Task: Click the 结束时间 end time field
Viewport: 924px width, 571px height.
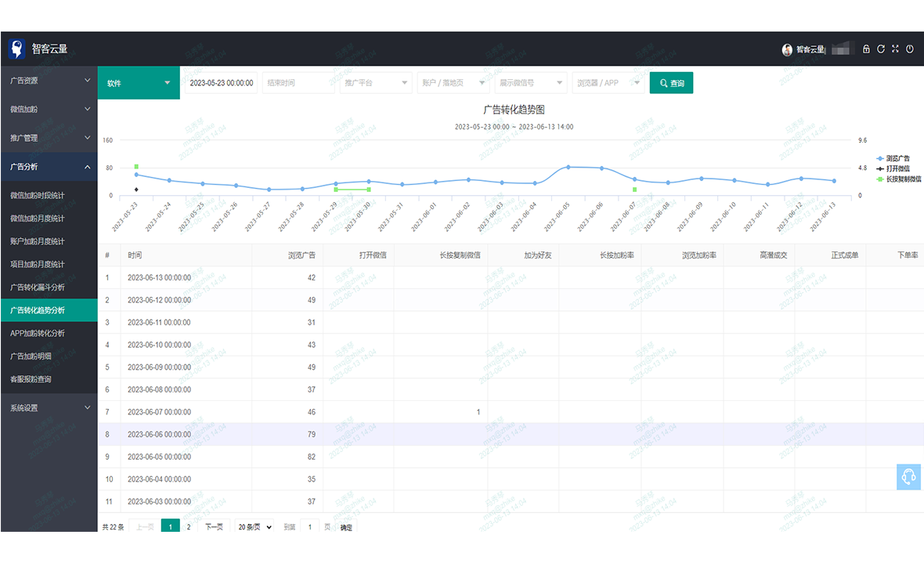Action: (298, 83)
